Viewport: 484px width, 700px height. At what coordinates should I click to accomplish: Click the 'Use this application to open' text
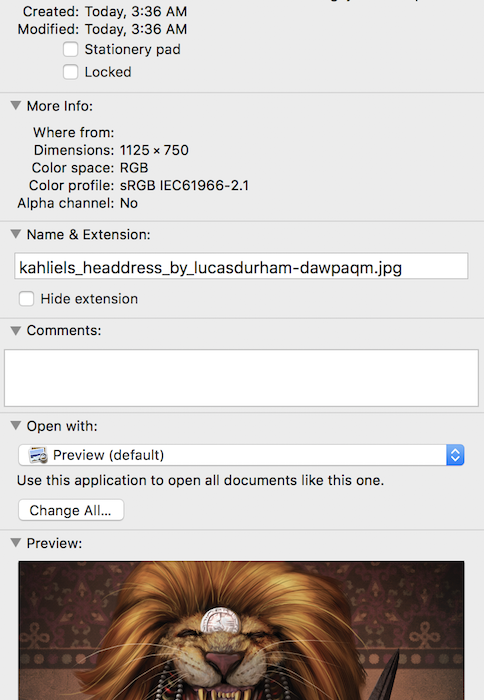(200, 480)
